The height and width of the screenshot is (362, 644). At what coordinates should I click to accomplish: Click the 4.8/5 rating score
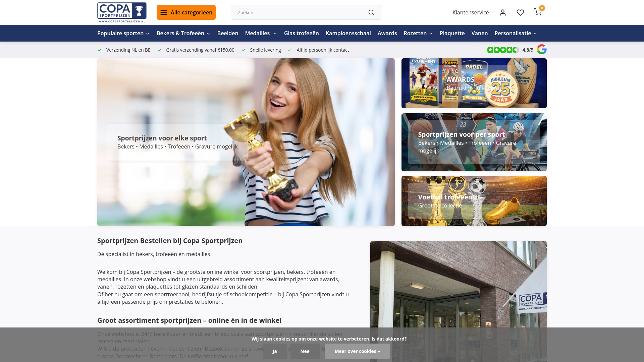(x=528, y=50)
